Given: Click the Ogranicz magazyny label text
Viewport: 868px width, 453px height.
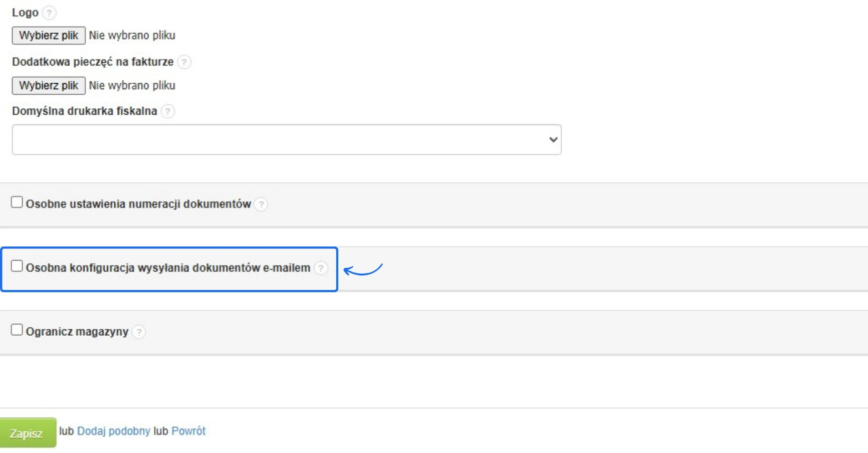Looking at the screenshot, I should (77, 332).
